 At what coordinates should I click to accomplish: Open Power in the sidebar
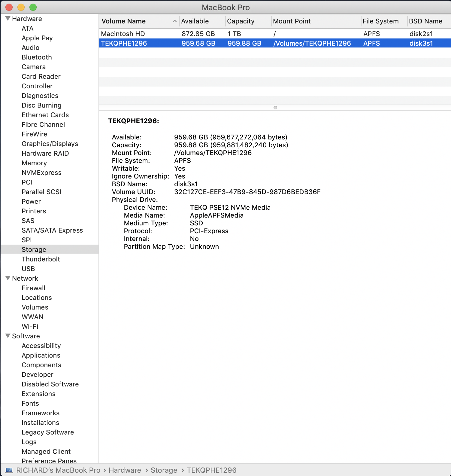[x=31, y=201]
